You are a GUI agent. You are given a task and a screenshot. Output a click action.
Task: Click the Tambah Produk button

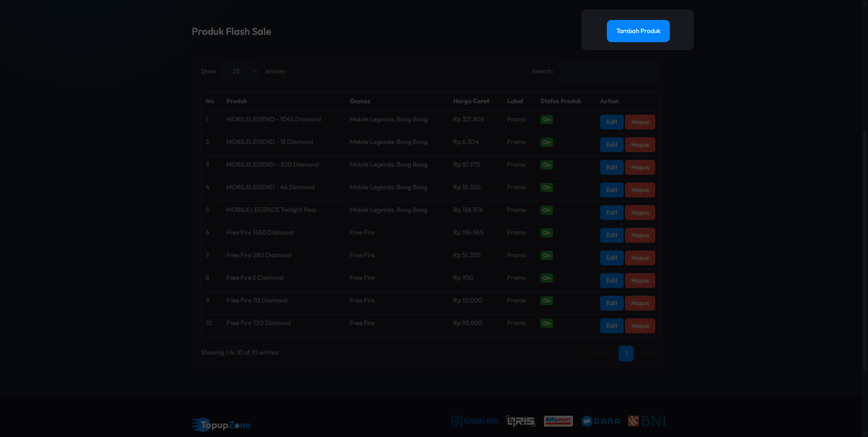(638, 31)
